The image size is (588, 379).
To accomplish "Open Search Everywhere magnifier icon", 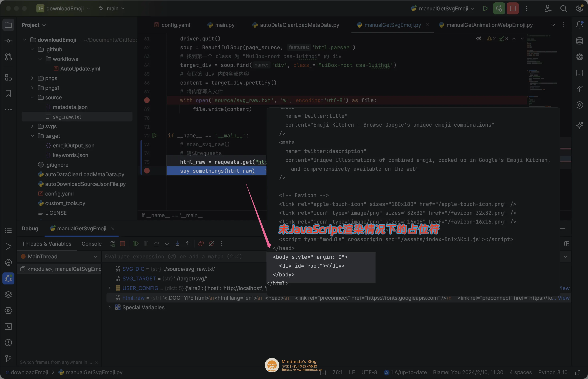I will click(564, 9).
